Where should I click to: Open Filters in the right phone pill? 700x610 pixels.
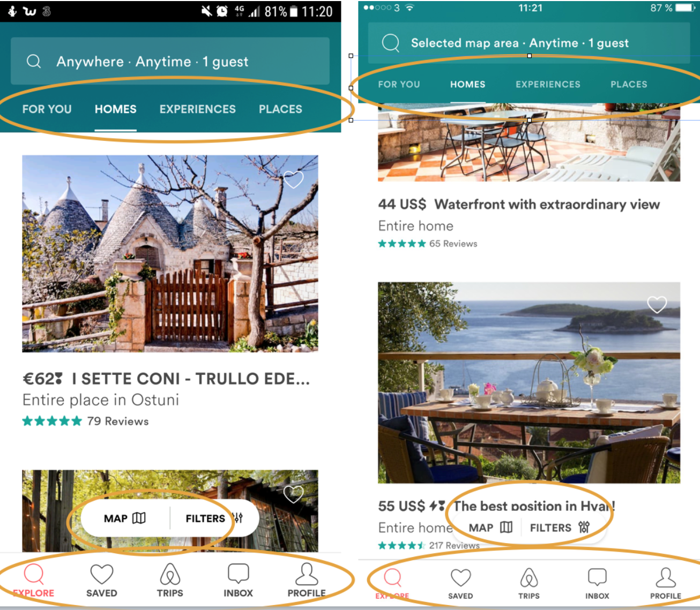coord(560,528)
